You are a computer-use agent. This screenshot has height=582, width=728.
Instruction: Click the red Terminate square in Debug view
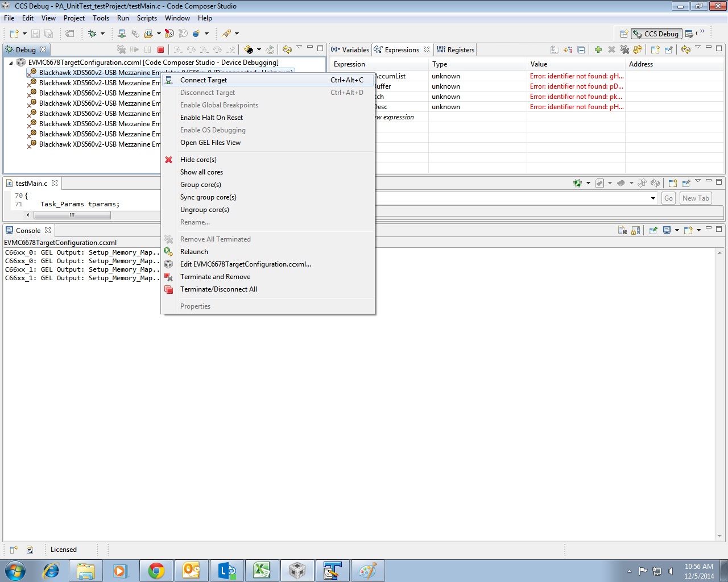[161, 50]
